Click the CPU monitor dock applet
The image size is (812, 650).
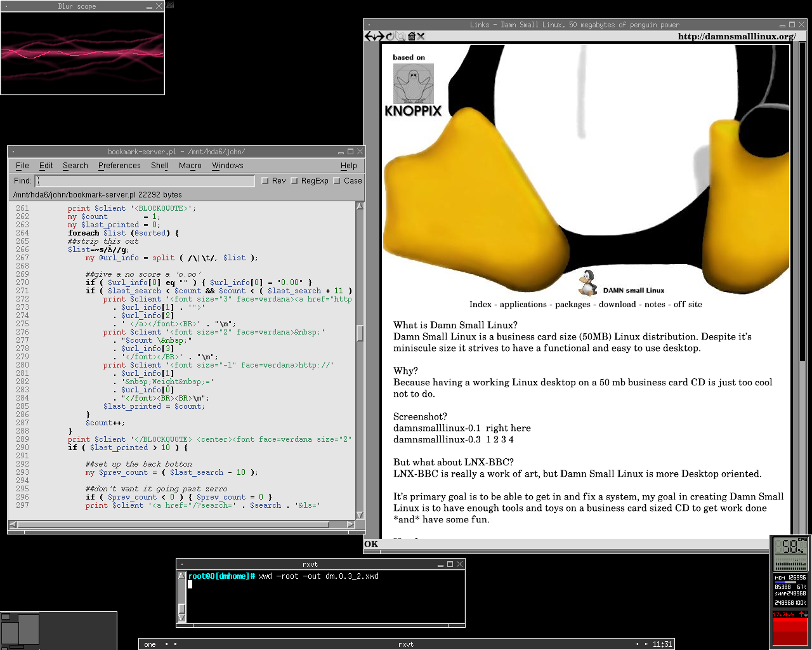(790, 554)
